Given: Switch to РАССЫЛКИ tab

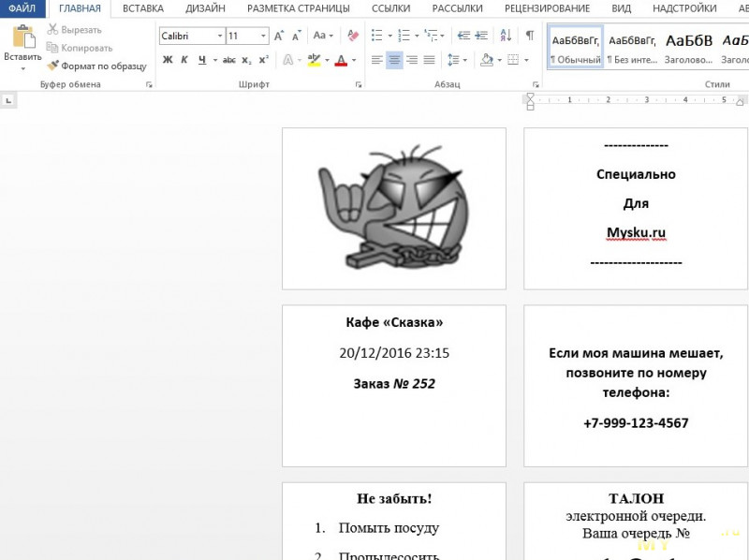Looking at the screenshot, I should pyautogui.click(x=457, y=8).
